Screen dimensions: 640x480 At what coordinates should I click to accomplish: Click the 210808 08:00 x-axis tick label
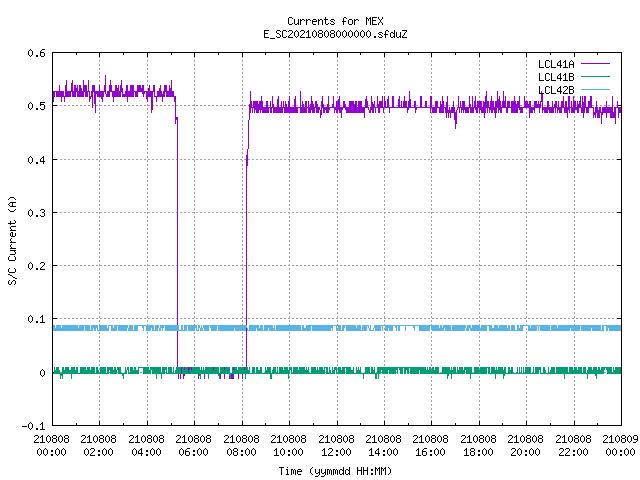tap(241, 446)
